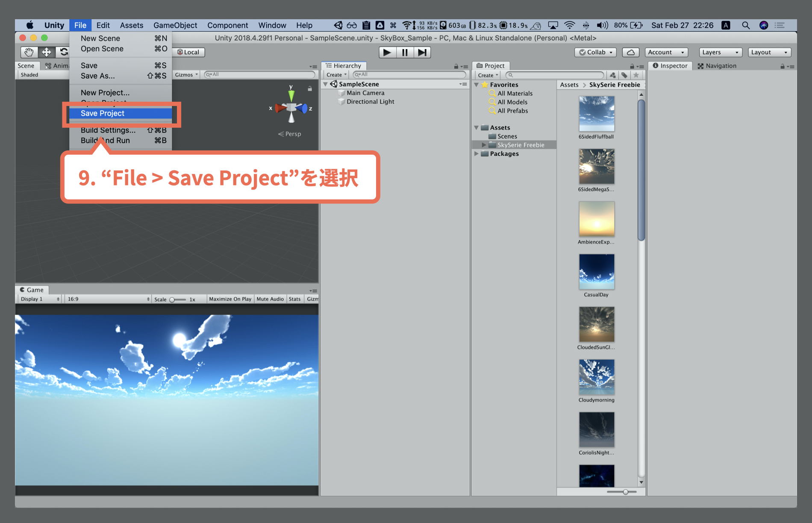Toggle the scene gizmo lock icon
Screen dimensions: 812x523
pos(310,88)
